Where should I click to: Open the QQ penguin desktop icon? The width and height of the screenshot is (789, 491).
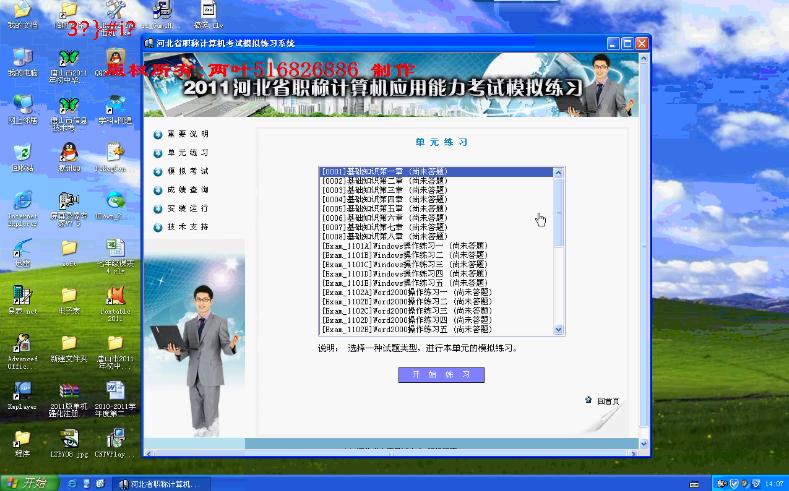coord(68,153)
